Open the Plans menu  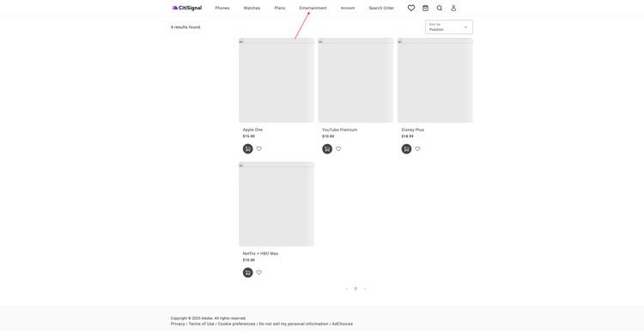tap(280, 9)
